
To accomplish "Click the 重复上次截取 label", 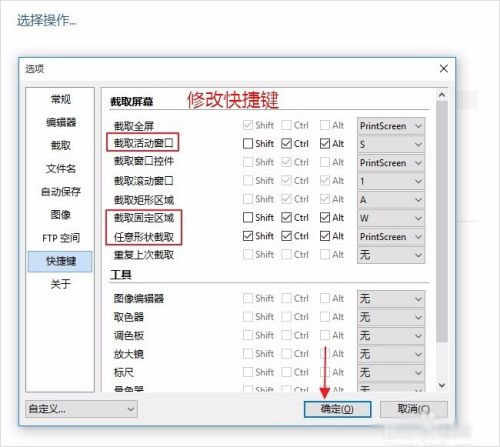I will 144,255.
